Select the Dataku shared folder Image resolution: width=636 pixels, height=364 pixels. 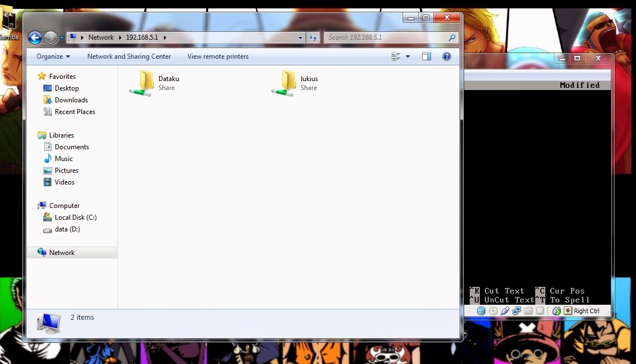[156, 83]
